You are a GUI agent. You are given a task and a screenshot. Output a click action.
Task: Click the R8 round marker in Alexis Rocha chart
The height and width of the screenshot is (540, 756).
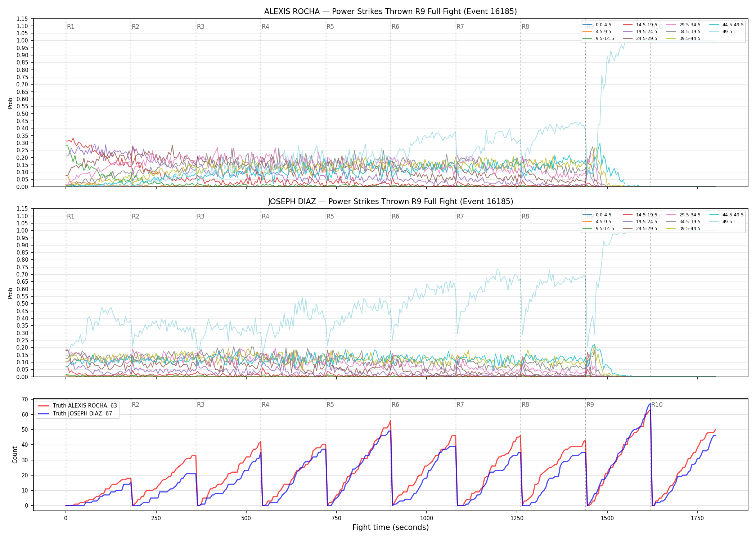click(525, 27)
